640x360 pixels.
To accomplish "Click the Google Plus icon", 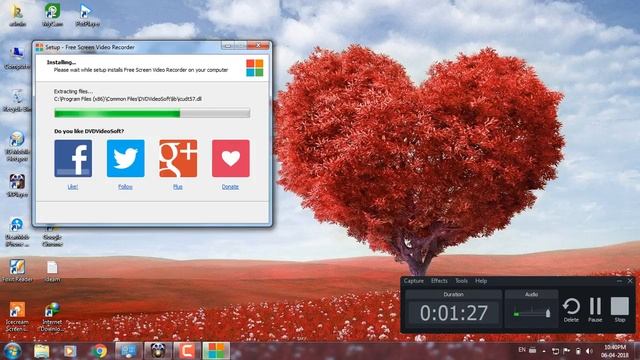I will [178, 158].
